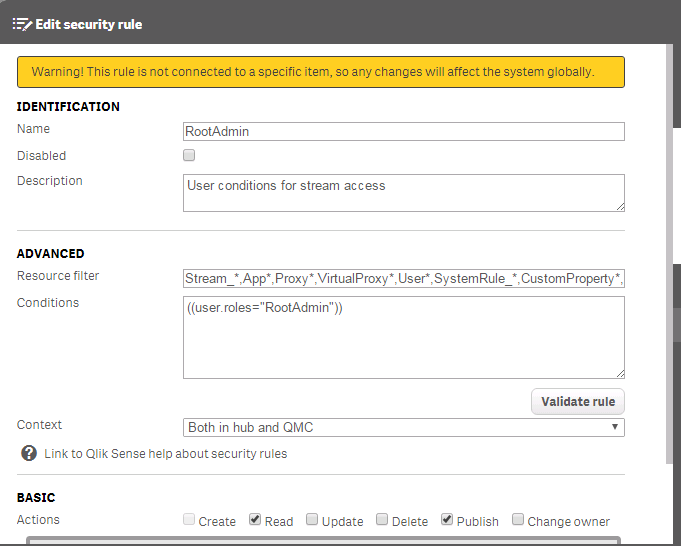
Task: Click the Edit security rule header icon
Action: click(21, 23)
